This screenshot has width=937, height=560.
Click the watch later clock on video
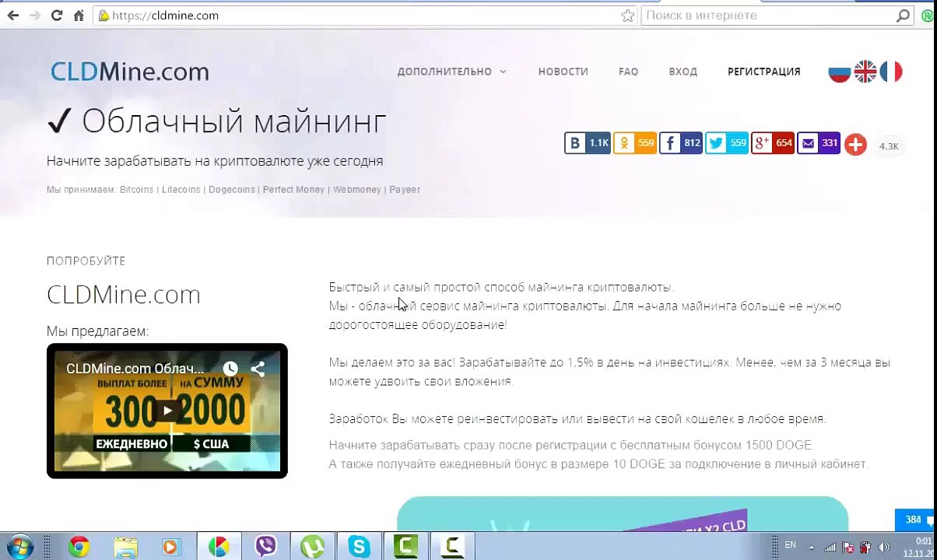[230, 369]
